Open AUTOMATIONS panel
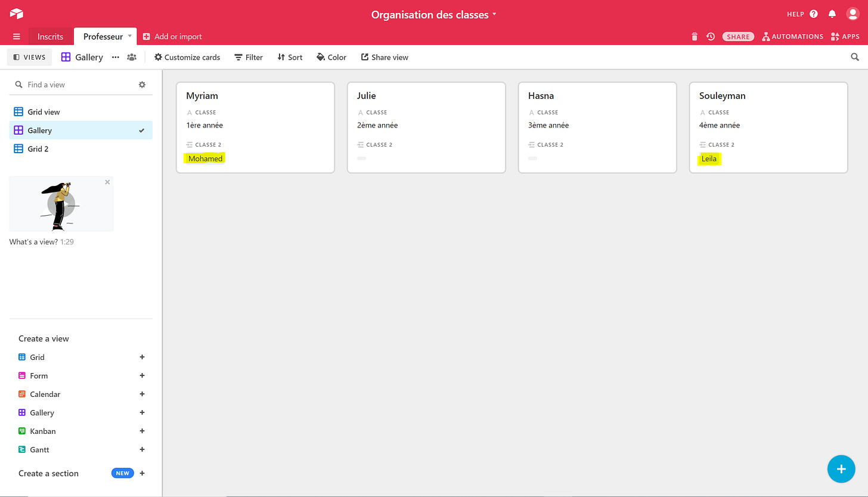This screenshot has height=497, width=868. 793,36
